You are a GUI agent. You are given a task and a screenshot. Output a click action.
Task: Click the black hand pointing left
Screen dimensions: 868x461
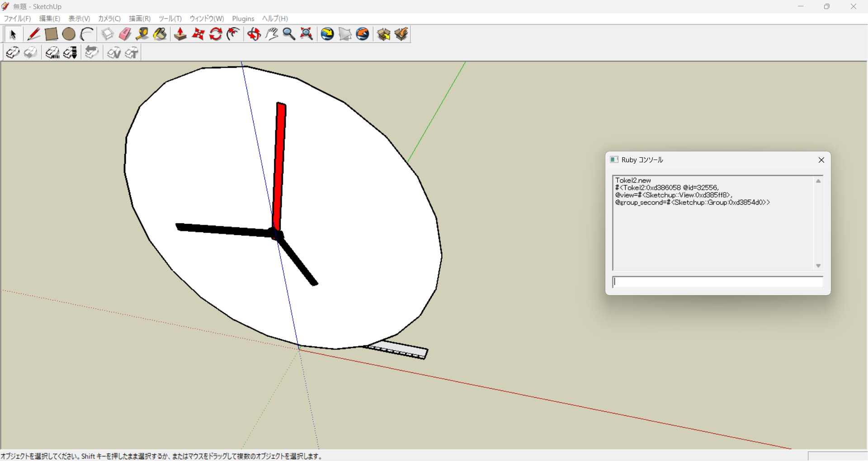225,230
